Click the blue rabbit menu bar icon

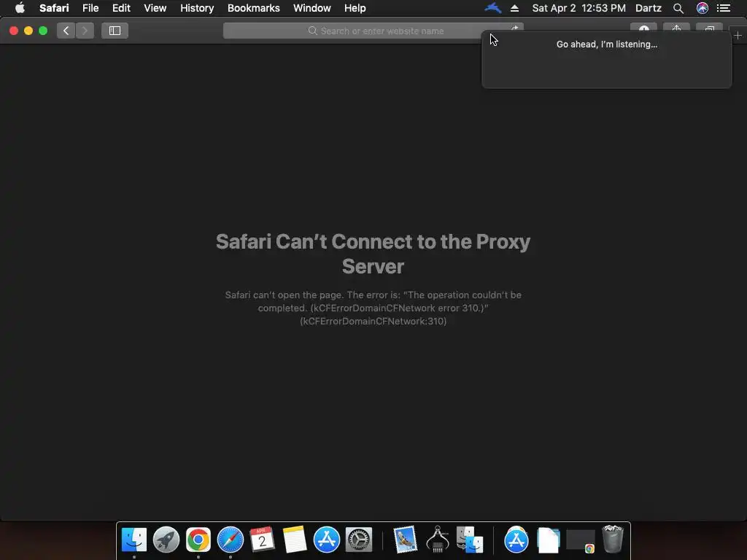click(492, 7)
